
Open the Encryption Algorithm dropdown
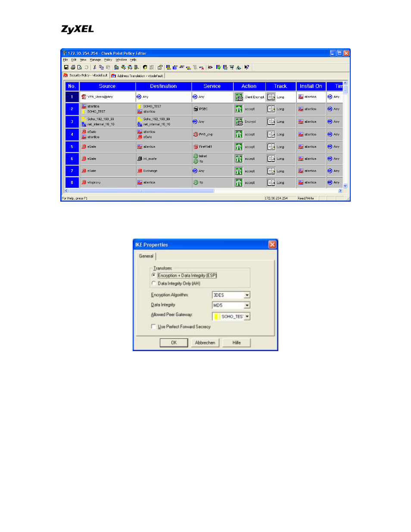point(247,295)
